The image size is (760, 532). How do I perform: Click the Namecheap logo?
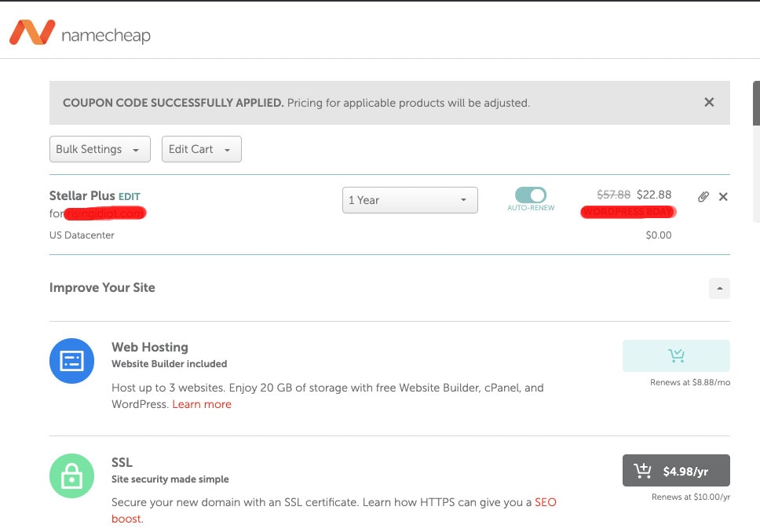80,32
